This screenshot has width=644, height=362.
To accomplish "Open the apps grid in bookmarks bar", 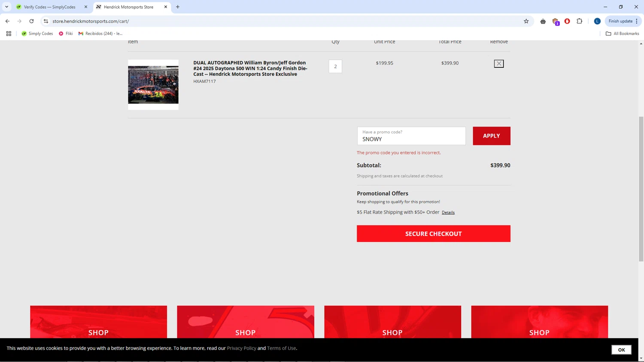I will pyautogui.click(x=9, y=33).
